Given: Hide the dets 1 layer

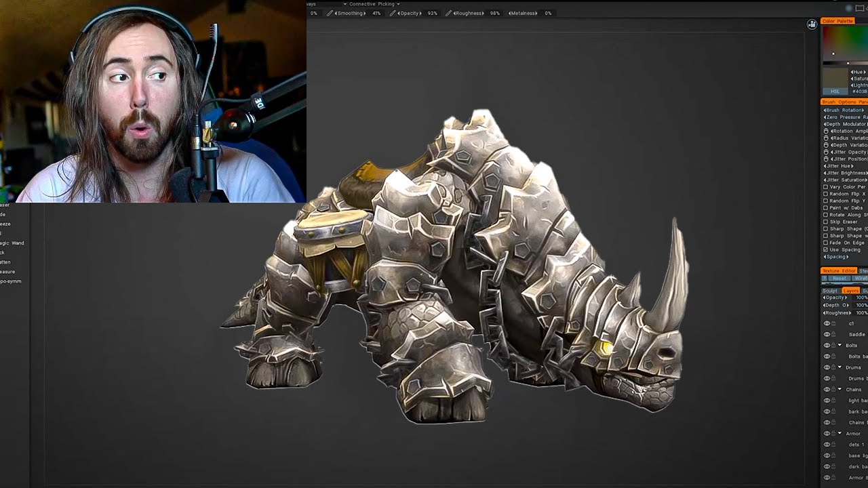Looking at the screenshot, I should [x=827, y=445].
